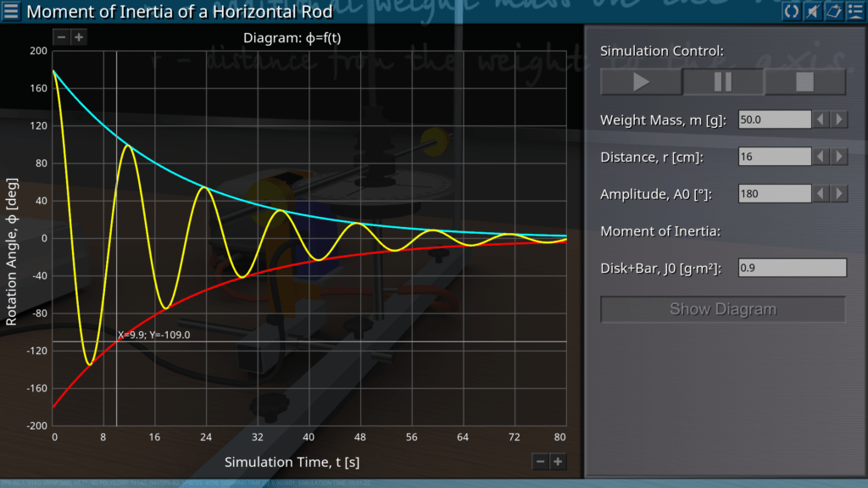Image resolution: width=868 pixels, height=488 pixels.
Task: Stop the simulation
Action: click(x=804, y=82)
